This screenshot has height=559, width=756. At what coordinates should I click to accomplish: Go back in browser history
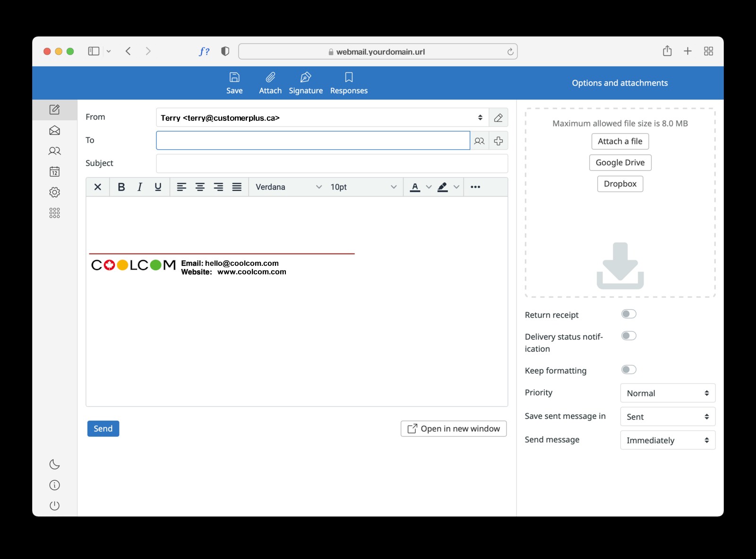coord(128,51)
